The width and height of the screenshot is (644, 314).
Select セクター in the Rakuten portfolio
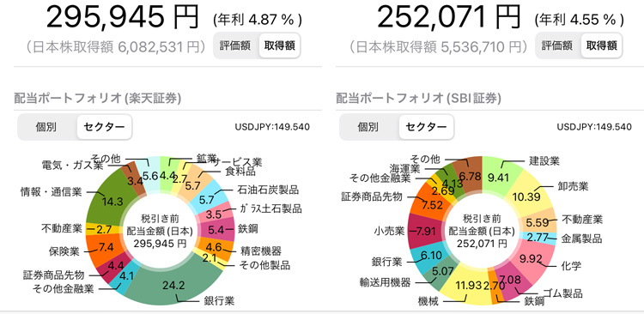point(104,127)
